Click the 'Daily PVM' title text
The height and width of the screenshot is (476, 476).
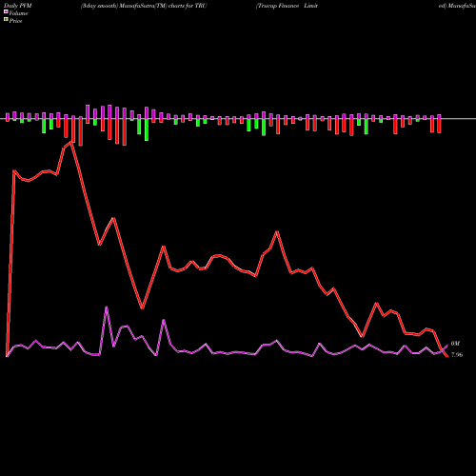pyautogui.click(x=18, y=6)
